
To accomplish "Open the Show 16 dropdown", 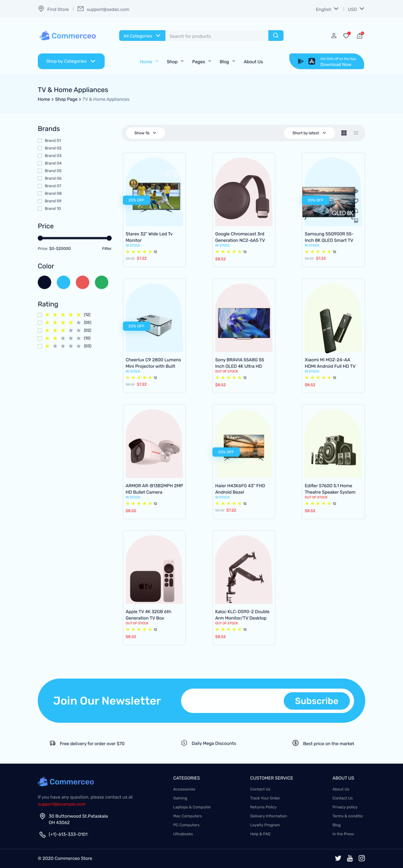I will [145, 133].
